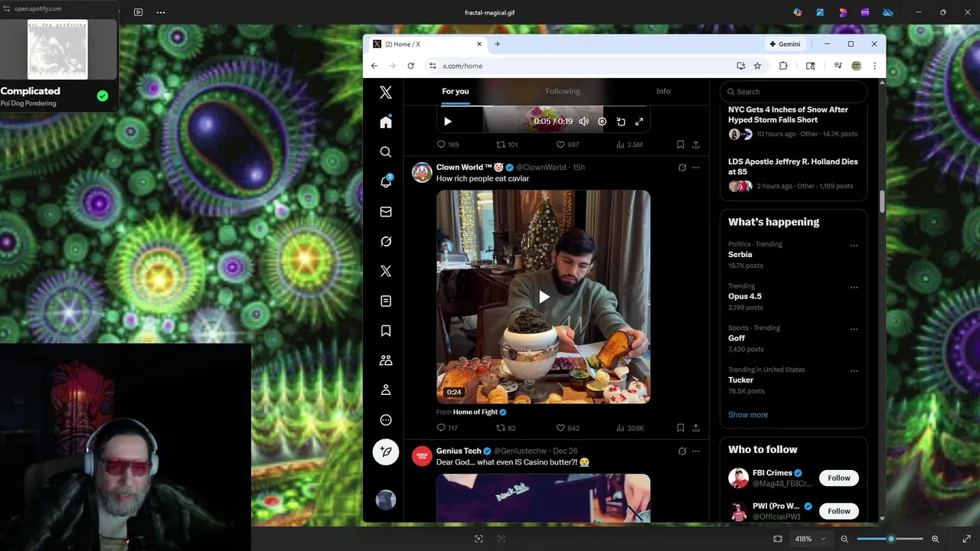
Task: Close the Home / X tab
Action: [479, 44]
